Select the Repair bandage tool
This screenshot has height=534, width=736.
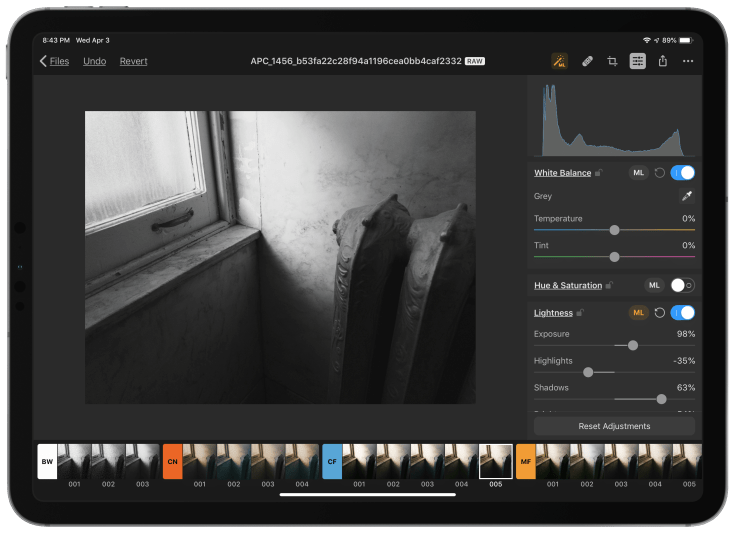point(587,61)
